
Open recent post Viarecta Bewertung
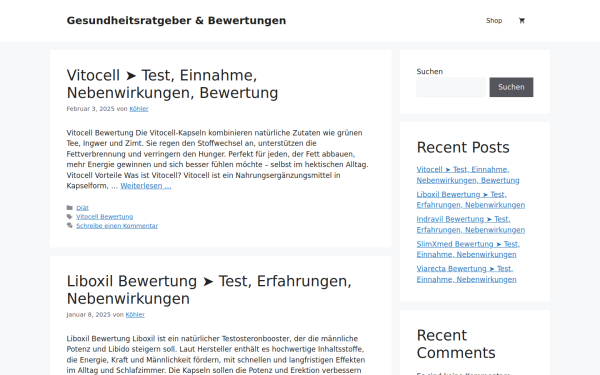pos(466,274)
